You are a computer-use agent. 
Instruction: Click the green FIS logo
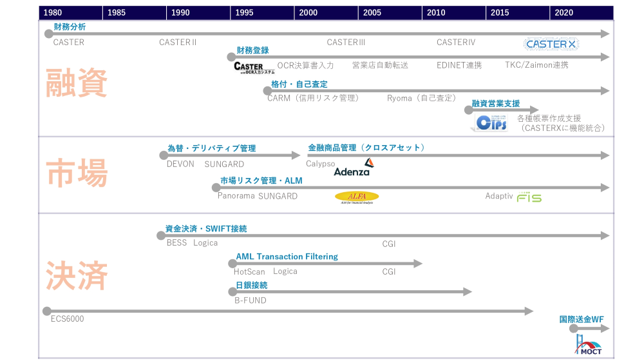529,197
